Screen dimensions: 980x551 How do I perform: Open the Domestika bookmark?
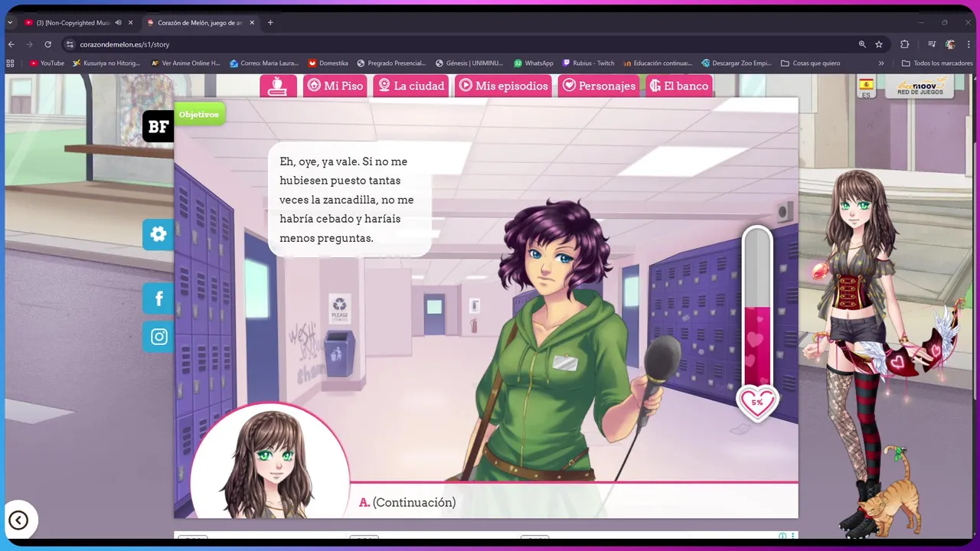pos(328,64)
